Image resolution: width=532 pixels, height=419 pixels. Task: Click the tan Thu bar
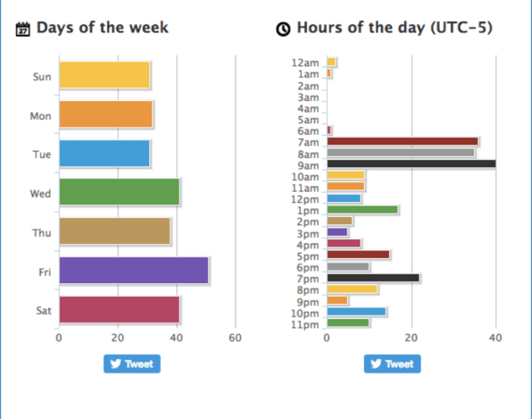click(114, 230)
